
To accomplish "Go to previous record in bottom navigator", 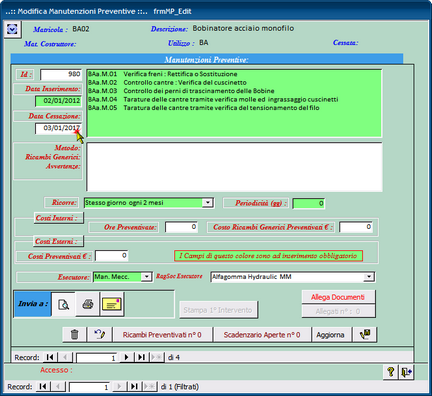I will click(x=58, y=387).
